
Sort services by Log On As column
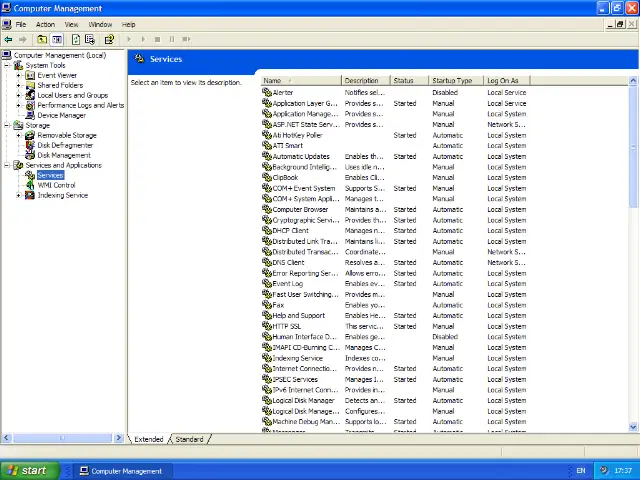pyautogui.click(x=507, y=80)
